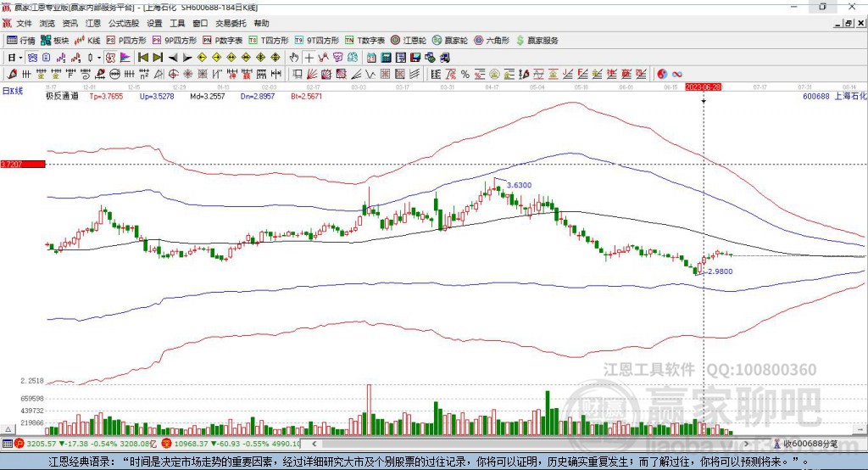The width and height of the screenshot is (868, 470).
Task: Toggle the crosshair cursor tool
Action: 309,58
